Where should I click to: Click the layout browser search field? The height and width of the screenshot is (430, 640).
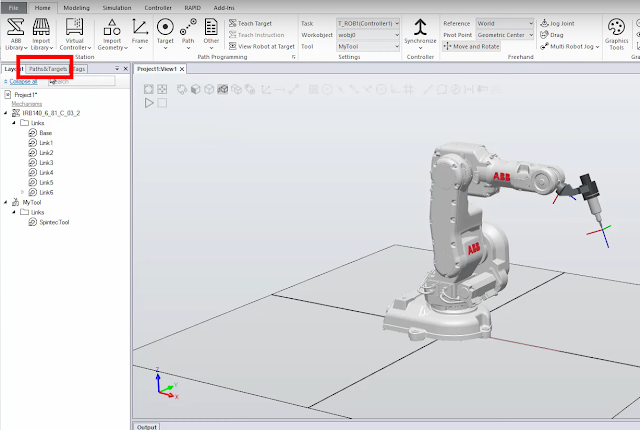pyautogui.click(x=82, y=82)
